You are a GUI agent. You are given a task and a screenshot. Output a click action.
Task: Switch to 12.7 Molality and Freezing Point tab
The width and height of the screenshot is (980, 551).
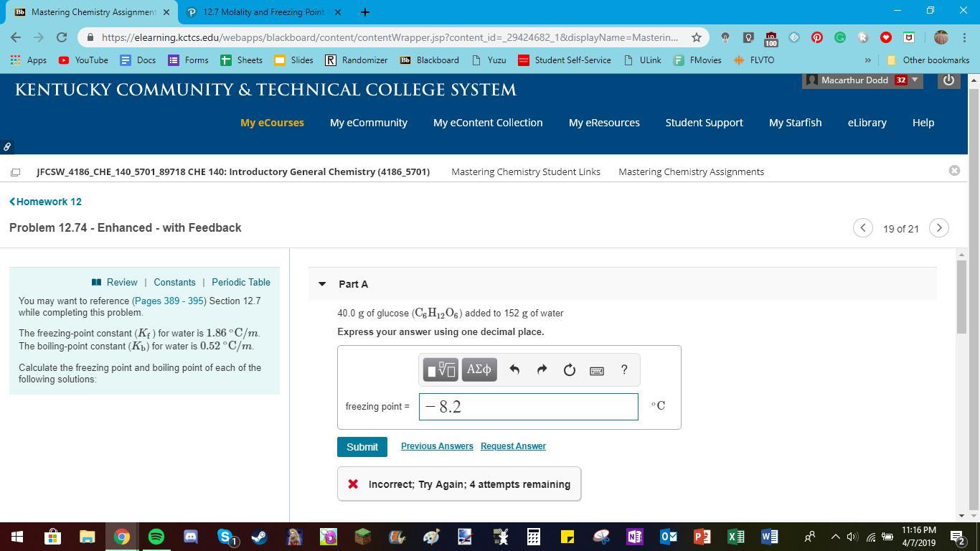pyautogui.click(x=264, y=12)
